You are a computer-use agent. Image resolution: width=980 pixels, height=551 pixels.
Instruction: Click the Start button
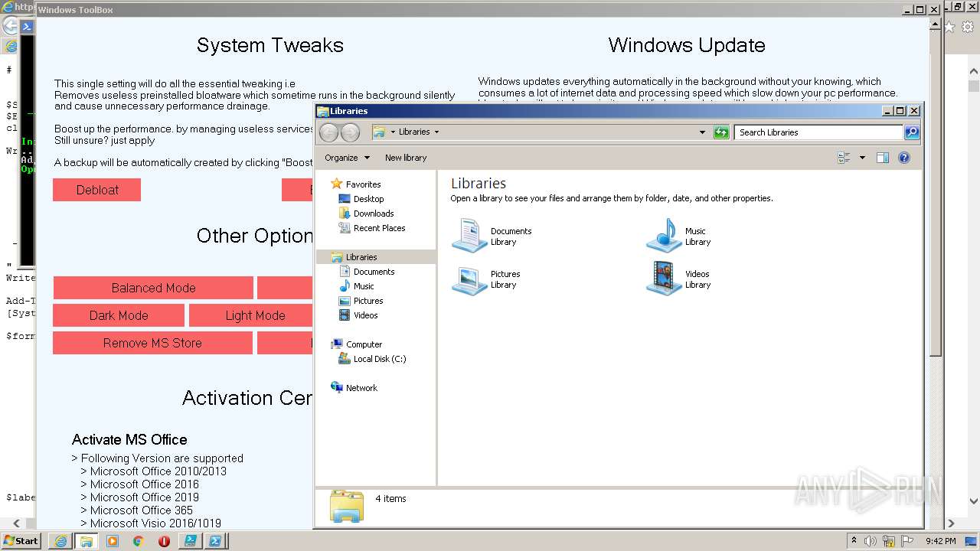coord(21,541)
